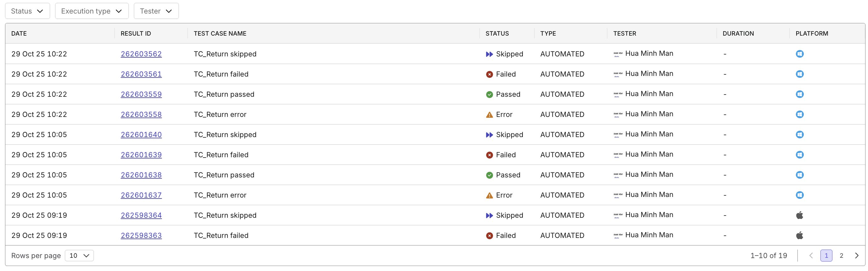The height and width of the screenshot is (271, 868).
Task: Go to page 2 of results
Action: 841,256
